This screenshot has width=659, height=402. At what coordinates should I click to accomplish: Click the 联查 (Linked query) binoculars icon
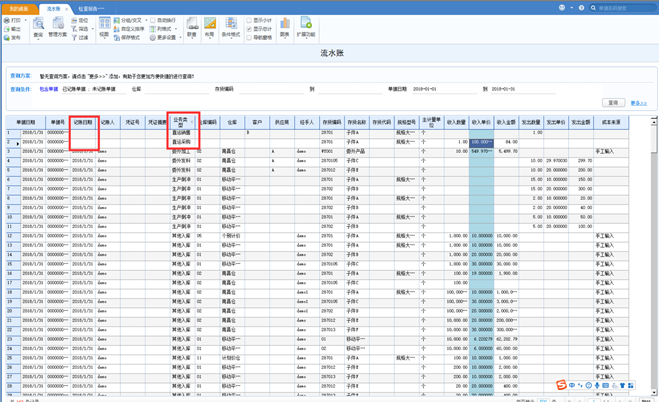point(192,26)
